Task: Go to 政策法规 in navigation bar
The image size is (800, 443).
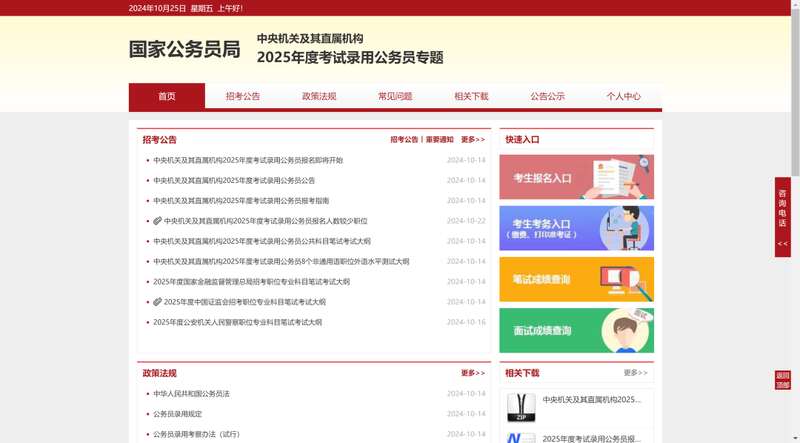Action: 319,97
